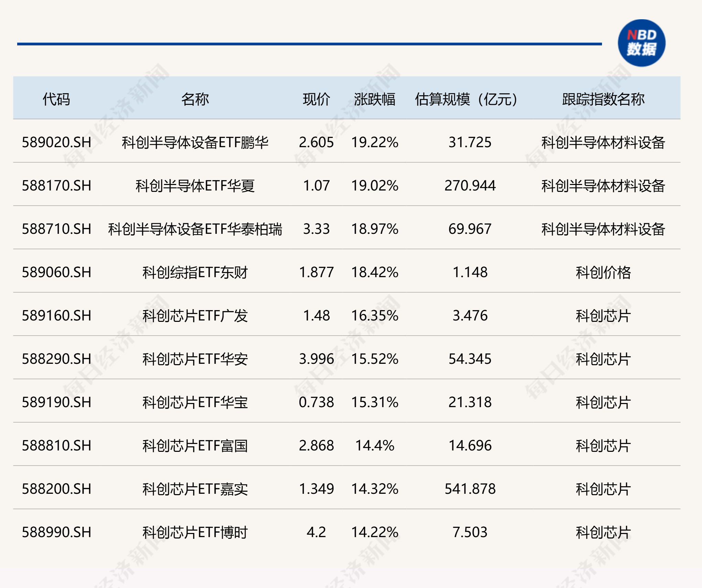Click scale value 270.944
The height and width of the screenshot is (588, 702).
(470, 186)
